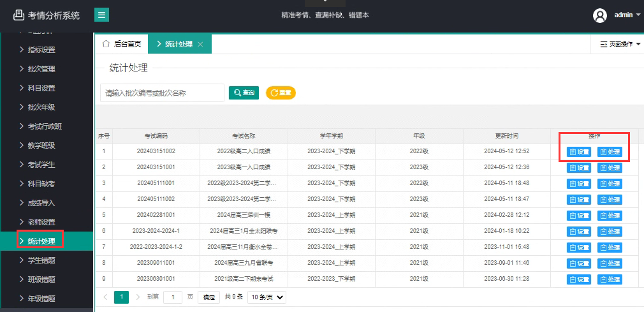Click 处理 for 2022级高二入口成绩 row
The image size is (644, 312).
click(x=610, y=151)
